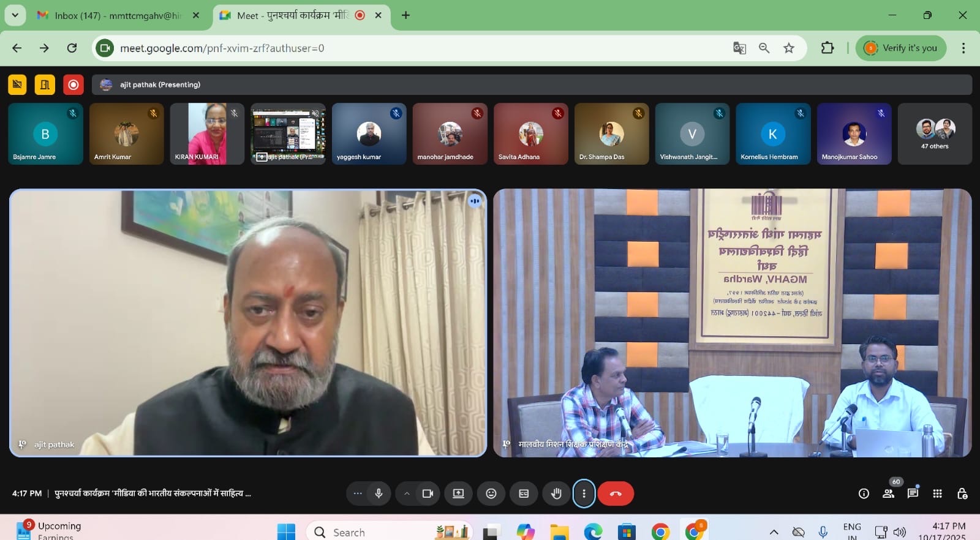Toggle the microphone on or off
Viewport: 980px width, 540px height.
tap(379, 493)
